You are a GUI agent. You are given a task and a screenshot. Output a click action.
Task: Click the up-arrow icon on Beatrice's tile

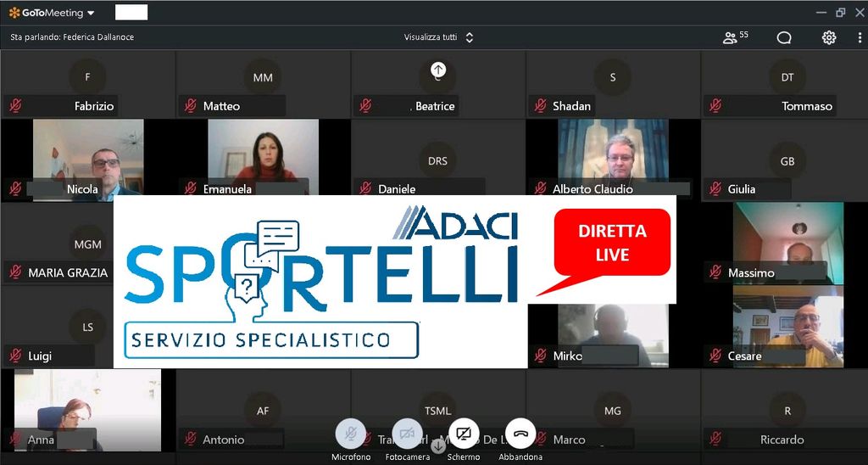(438, 70)
